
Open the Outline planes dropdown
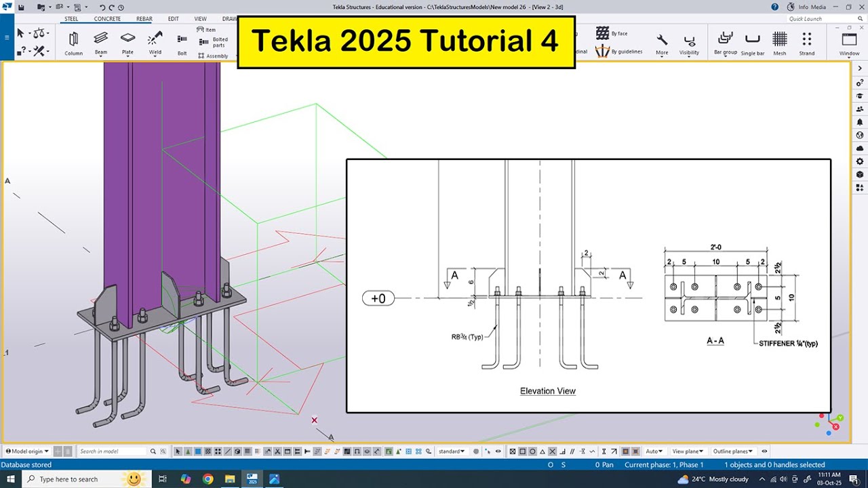click(732, 451)
